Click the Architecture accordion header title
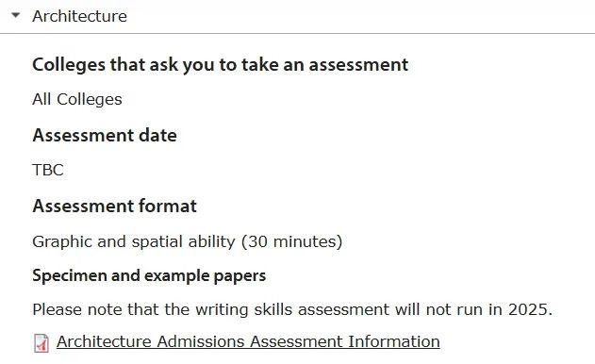This screenshot has width=595, height=364. click(80, 16)
